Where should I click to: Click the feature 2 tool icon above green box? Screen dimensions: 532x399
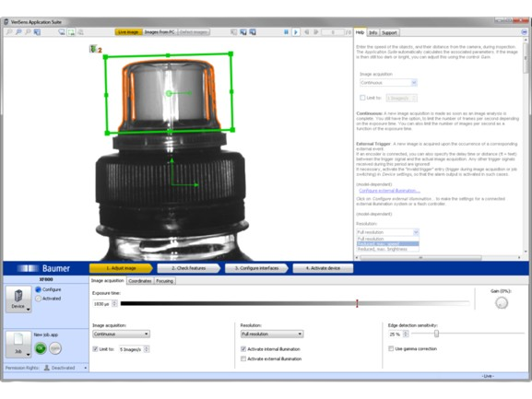[93, 49]
